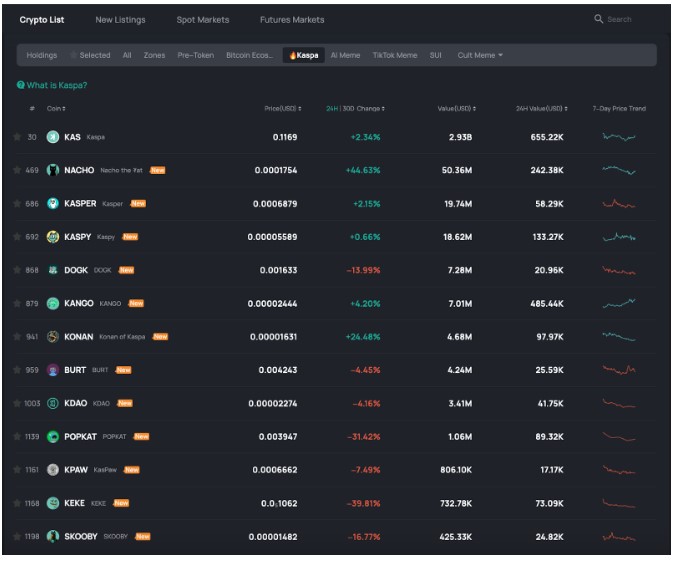Favorite NACHO with its star
The image size is (679, 561).
17,171
